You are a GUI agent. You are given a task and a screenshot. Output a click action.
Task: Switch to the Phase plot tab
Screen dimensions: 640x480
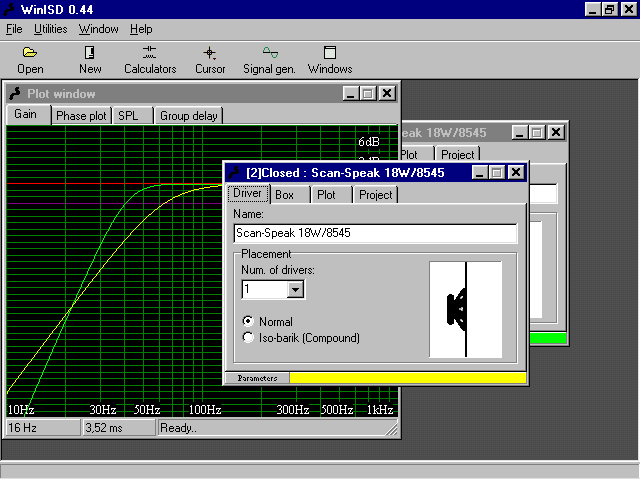(81, 116)
